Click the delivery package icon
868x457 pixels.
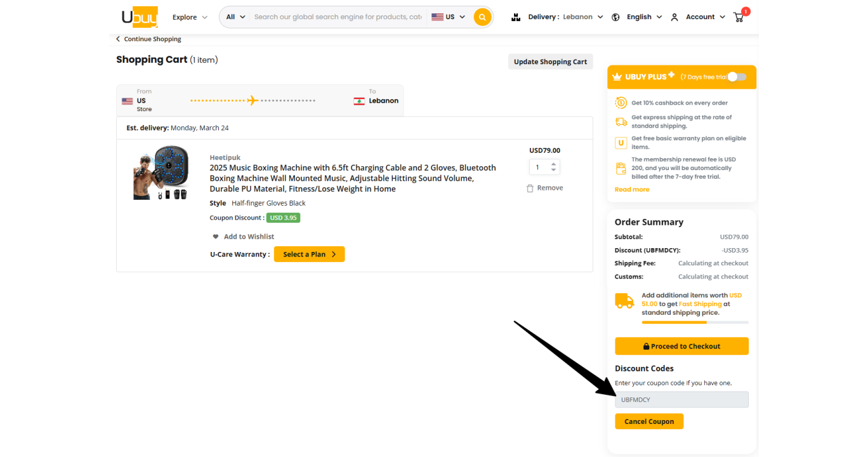click(516, 17)
